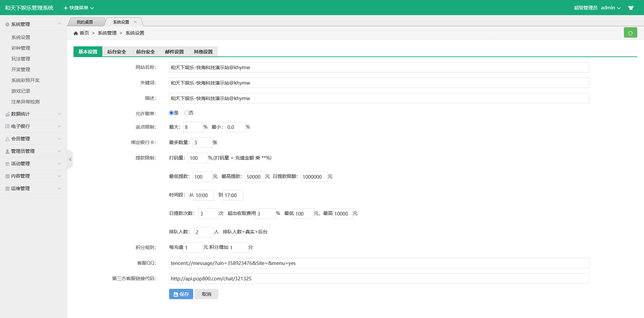Click the 数据统计 chart icon in sidebar

[7, 114]
